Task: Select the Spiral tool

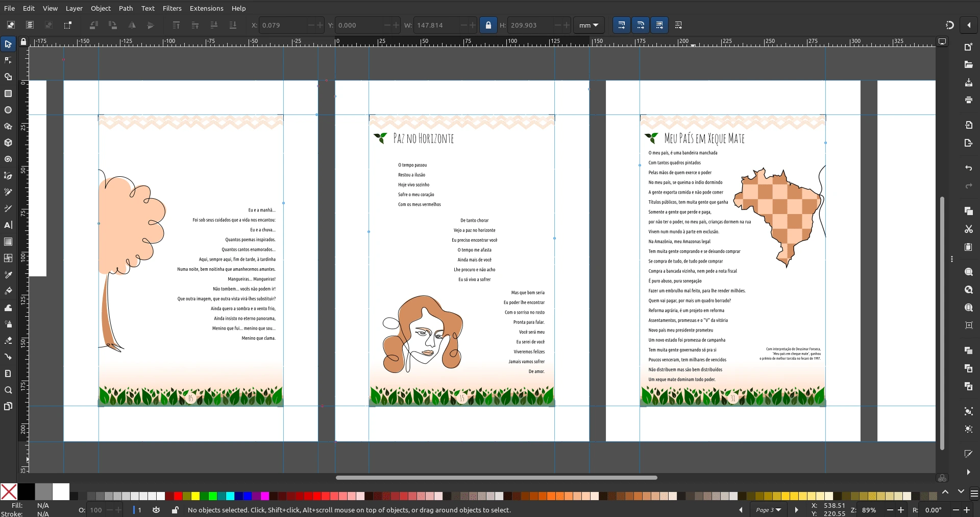Action: pyautogui.click(x=8, y=159)
